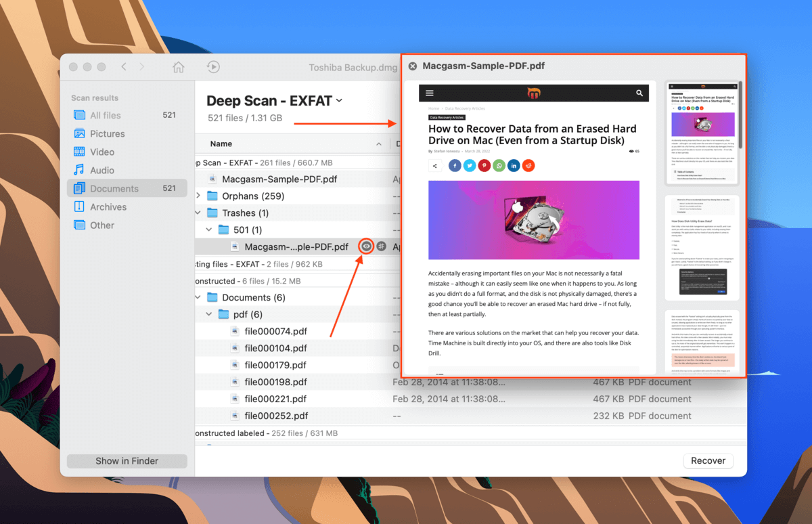This screenshot has height=524, width=812.
Task: Select Macgasm-...ple-PDF.pdf inside folder 501
Action: point(296,246)
